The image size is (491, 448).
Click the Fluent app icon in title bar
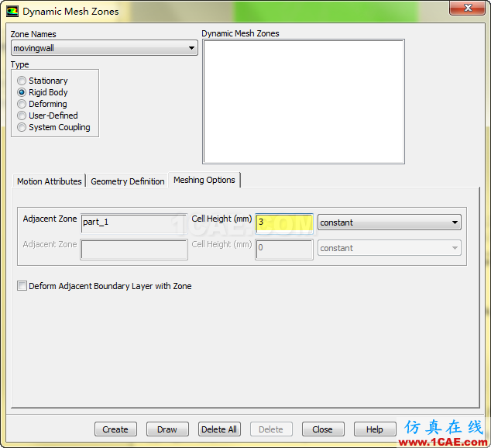pos(12,12)
